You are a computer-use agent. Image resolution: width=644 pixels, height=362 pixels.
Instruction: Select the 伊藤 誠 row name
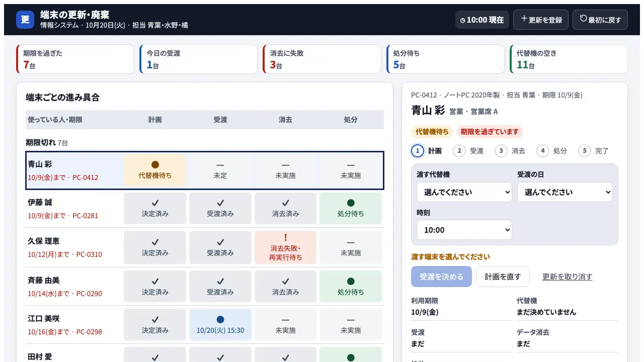coord(40,203)
